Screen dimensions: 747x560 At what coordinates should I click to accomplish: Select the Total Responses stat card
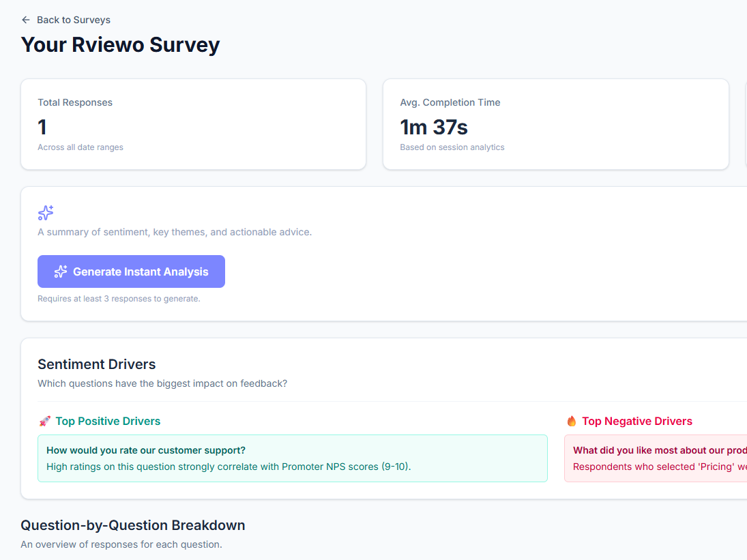pyautogui.click(x=193, y=124)
